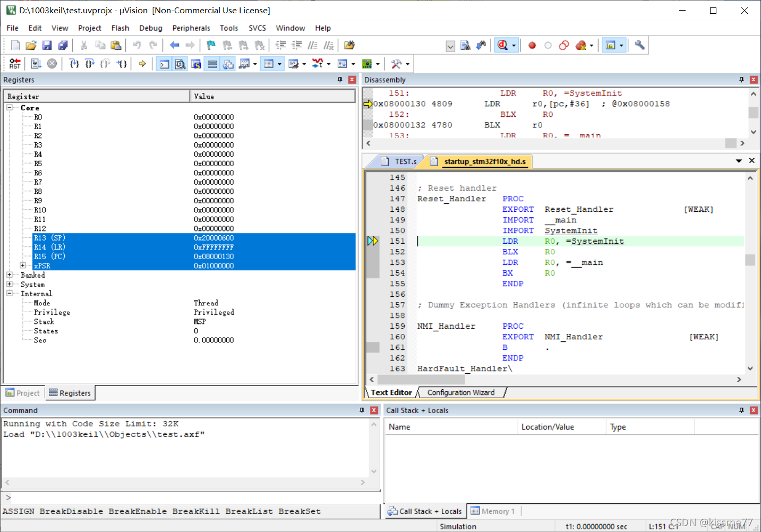761x532 pixels.
Task: Pin the Disassembly panel with its auto-hide pin
Action: tap(742, 80)
